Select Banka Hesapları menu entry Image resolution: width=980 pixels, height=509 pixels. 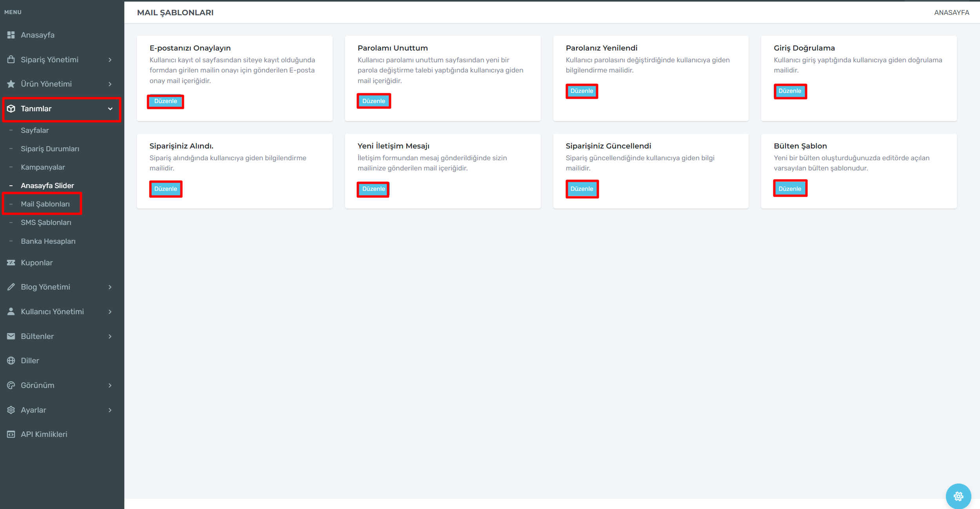[48, 241]
